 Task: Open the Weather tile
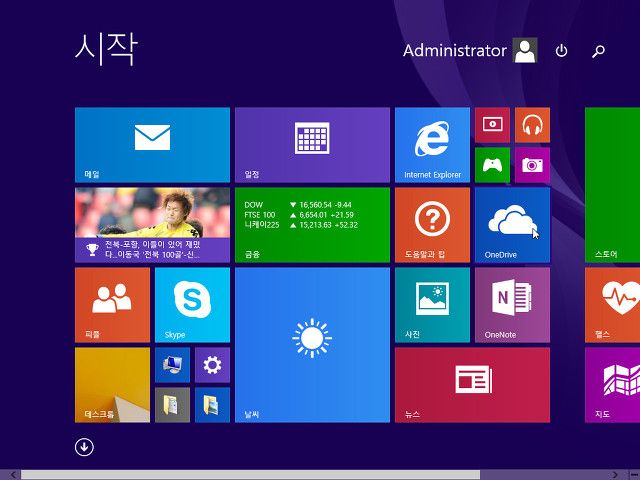(x=312, y=345)
